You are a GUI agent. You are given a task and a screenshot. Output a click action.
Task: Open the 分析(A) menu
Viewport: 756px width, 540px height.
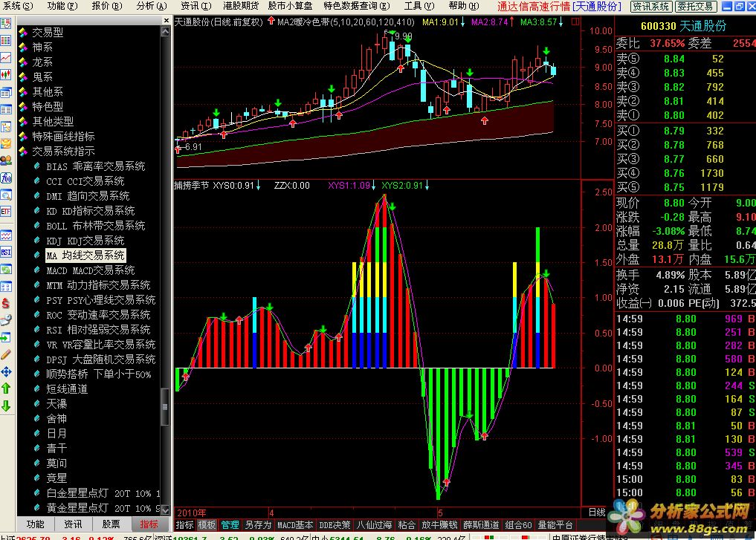click(152, 6)
